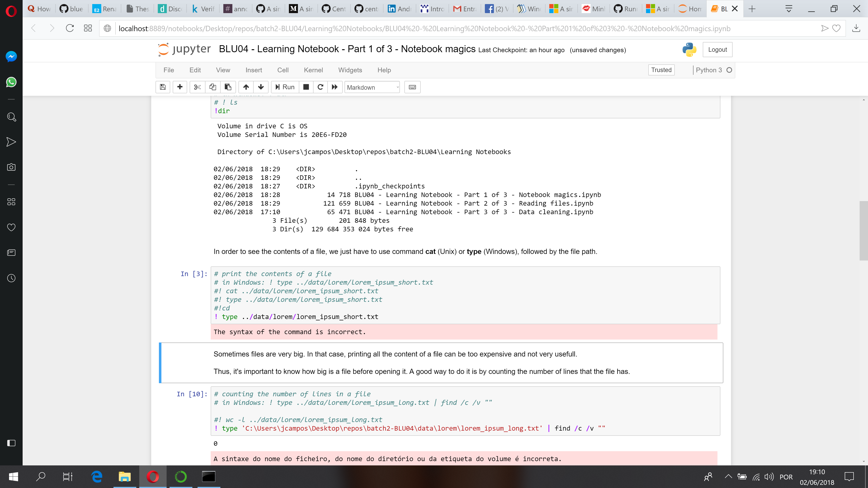
Task: Paste cells below icon
Action: point(228,87)
